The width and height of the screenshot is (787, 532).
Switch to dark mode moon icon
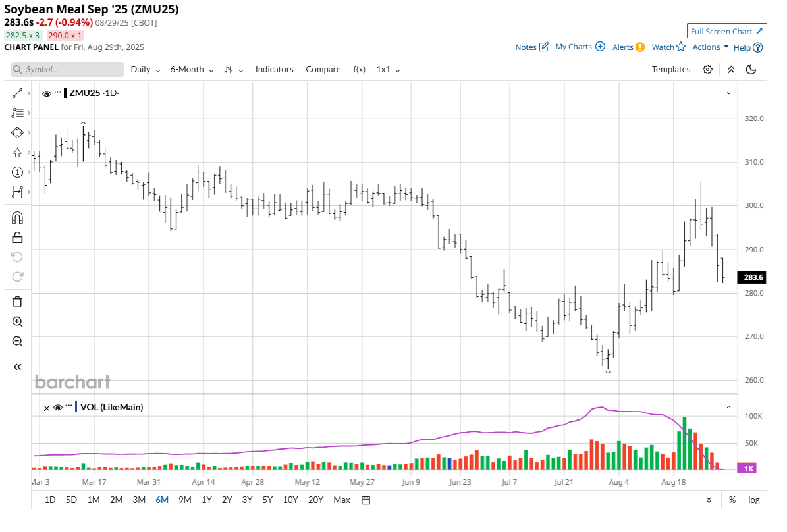[751, 70]
